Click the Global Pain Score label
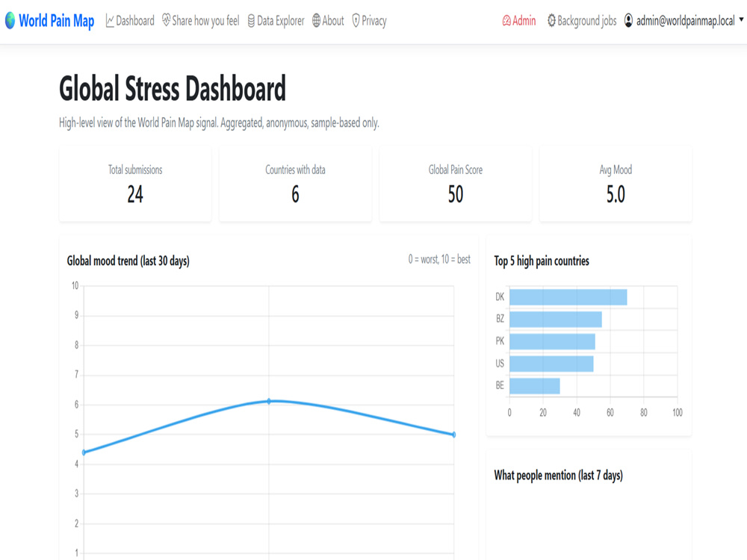 pyautogui.click(x=456, y=169)
